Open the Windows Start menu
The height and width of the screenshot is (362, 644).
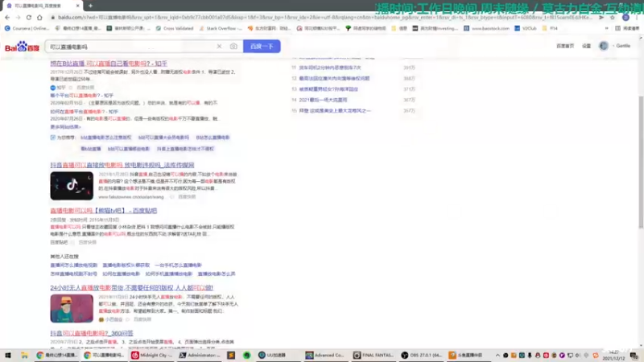tap(8, 355)
